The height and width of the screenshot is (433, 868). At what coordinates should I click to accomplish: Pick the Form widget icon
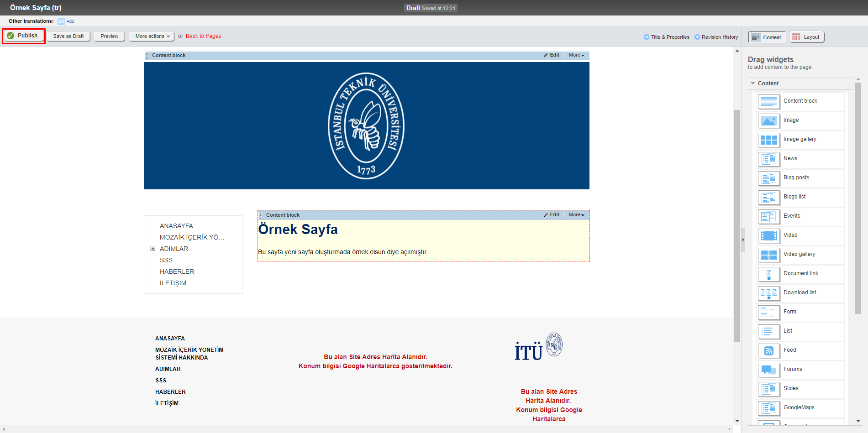(x=769, y=312)
